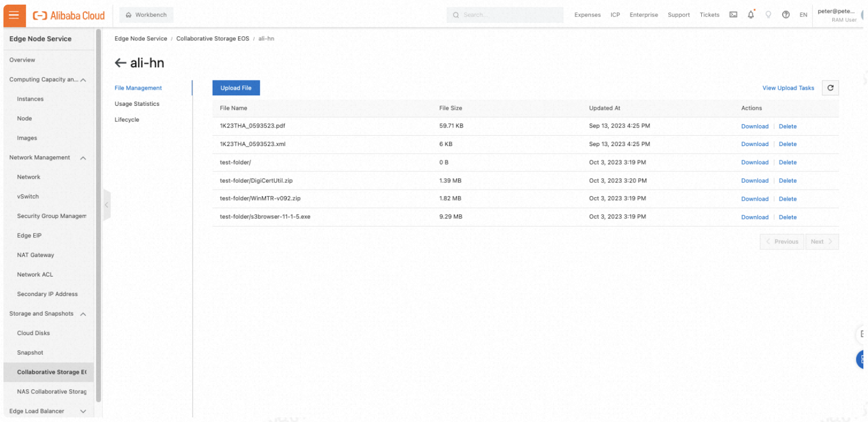Open the Lifecycle tab
Screen dimensions: 868x422
point(127,120)
